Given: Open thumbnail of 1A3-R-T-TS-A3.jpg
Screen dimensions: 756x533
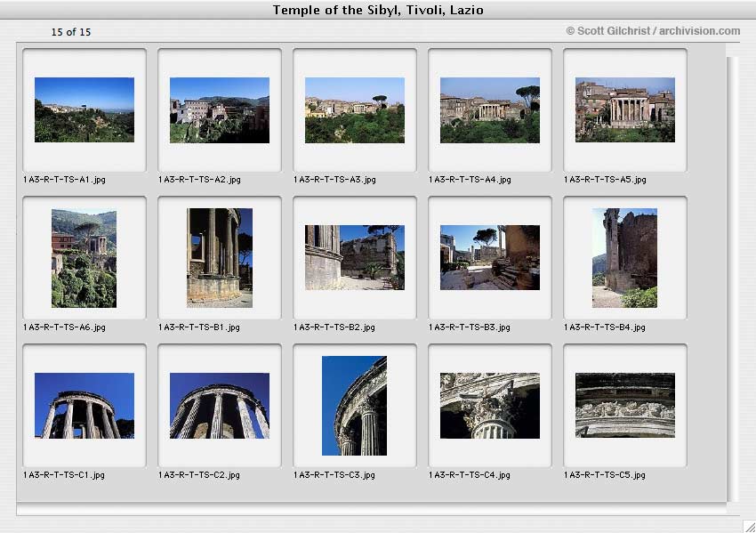Looking at the screenshot, I should pos(355,110).
